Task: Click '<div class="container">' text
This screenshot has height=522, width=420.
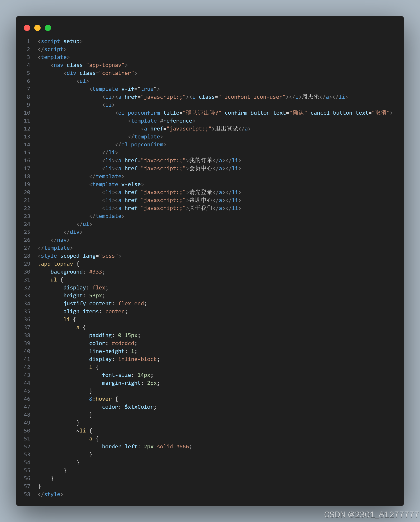Action: point(100,73)
